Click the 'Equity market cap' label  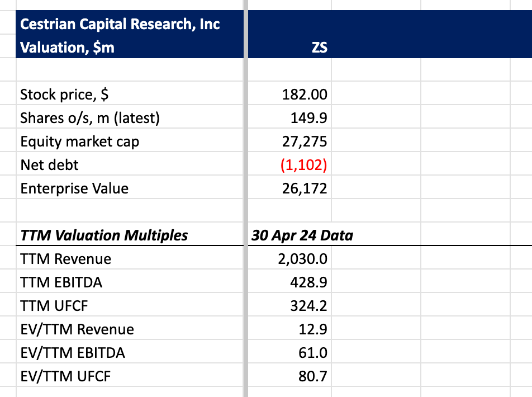[80, 141]
